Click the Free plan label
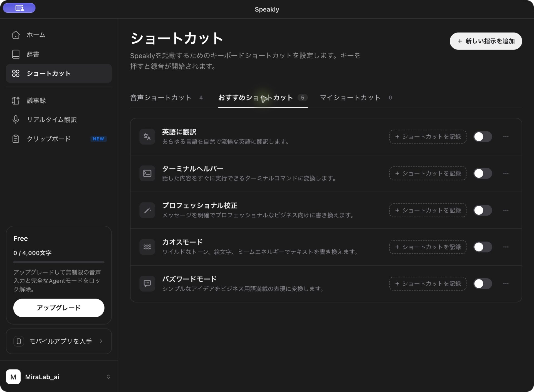This screenshot has width=534, height=392. [21, 239]
